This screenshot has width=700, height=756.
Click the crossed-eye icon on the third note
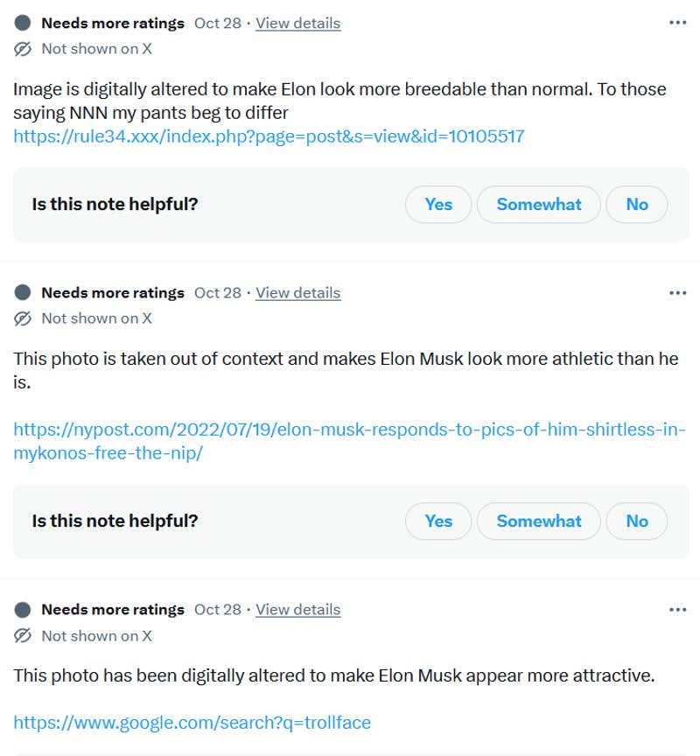click(x=22, y=636)
